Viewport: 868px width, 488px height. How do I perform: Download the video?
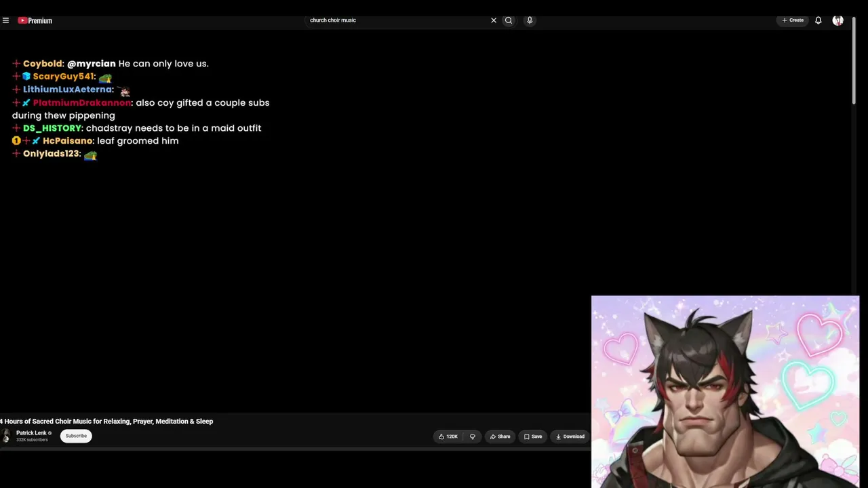pos(570,436)
